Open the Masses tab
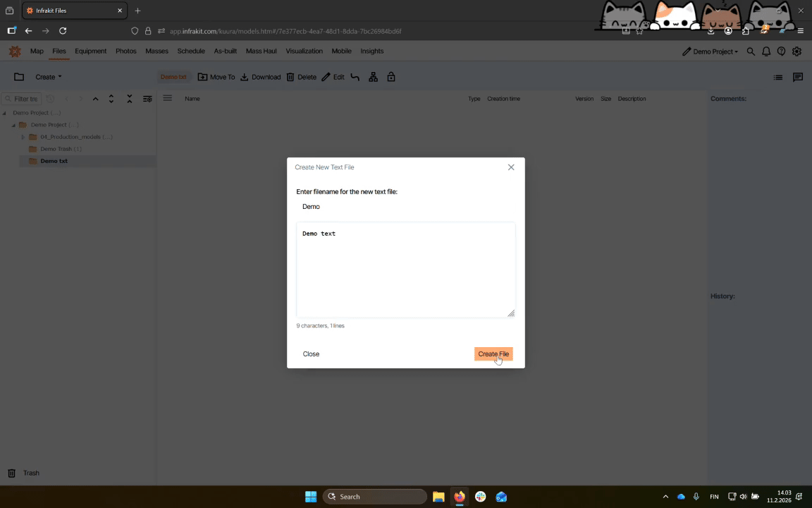This screenshot has height=508, width=812. (x=157, y=51)
